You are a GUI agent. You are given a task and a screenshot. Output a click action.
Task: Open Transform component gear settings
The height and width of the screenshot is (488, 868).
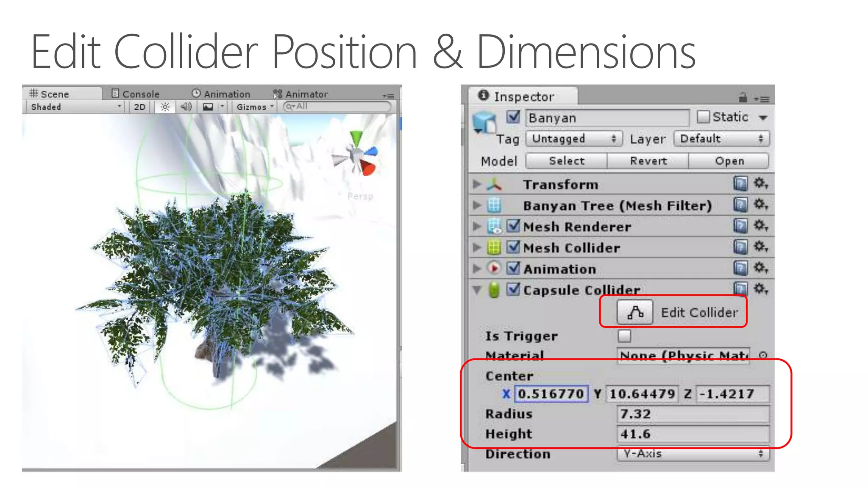(760, 184)
